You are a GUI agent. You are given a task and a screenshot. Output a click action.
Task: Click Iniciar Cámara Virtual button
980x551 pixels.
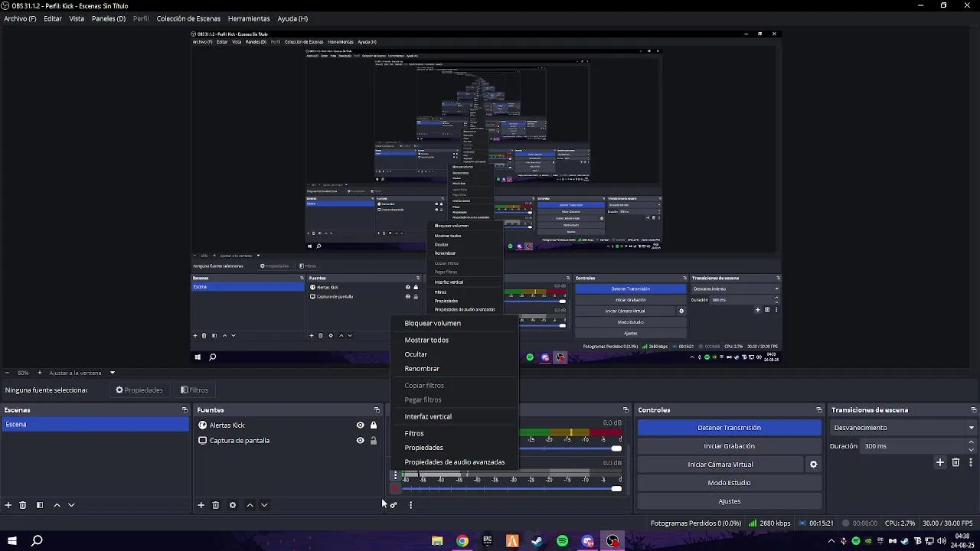[x=720, y=465]
